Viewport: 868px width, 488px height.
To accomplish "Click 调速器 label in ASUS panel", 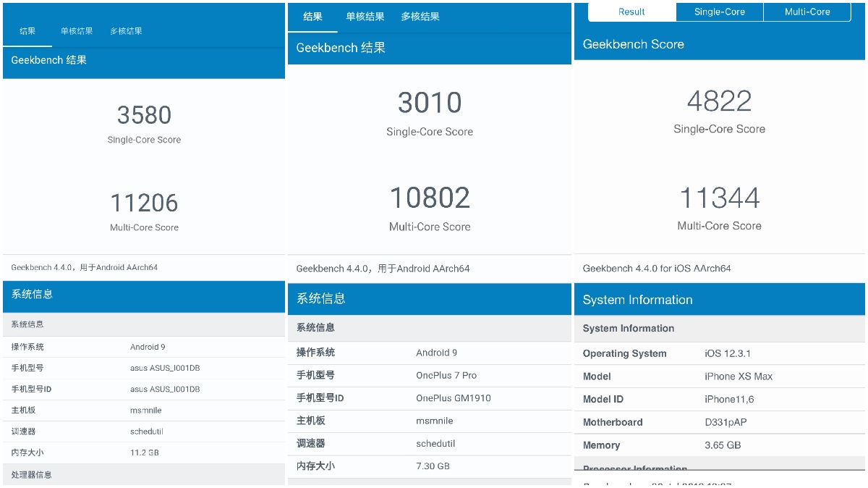I will pyautogui.click(x=24, y=432).
